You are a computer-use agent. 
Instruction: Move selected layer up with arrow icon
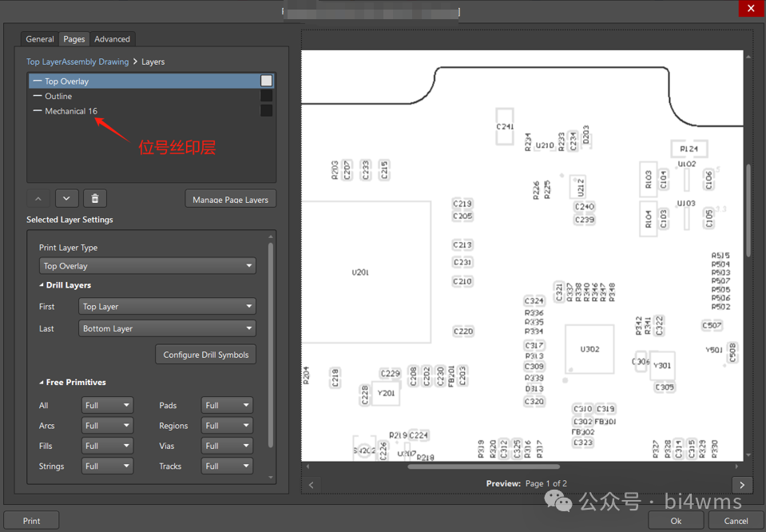point(38,199)
